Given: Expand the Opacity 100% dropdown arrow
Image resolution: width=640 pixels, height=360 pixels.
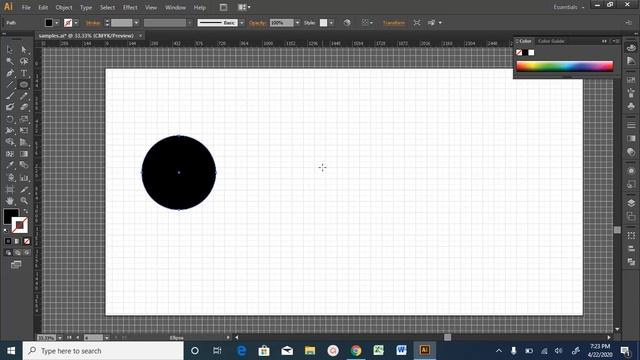Looking at the screenshot, I should click(x=297, y=23).
